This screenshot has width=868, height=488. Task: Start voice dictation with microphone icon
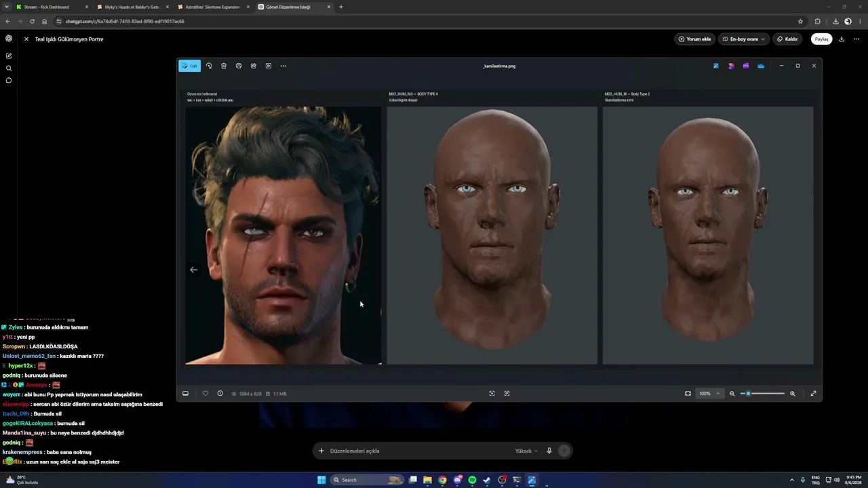[x=549, y=451]
